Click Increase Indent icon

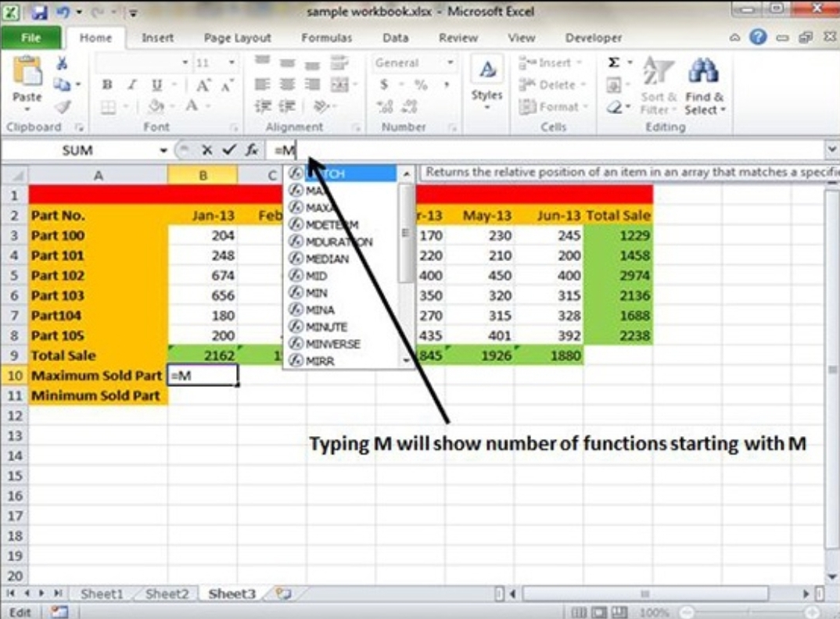coord(287,106)
